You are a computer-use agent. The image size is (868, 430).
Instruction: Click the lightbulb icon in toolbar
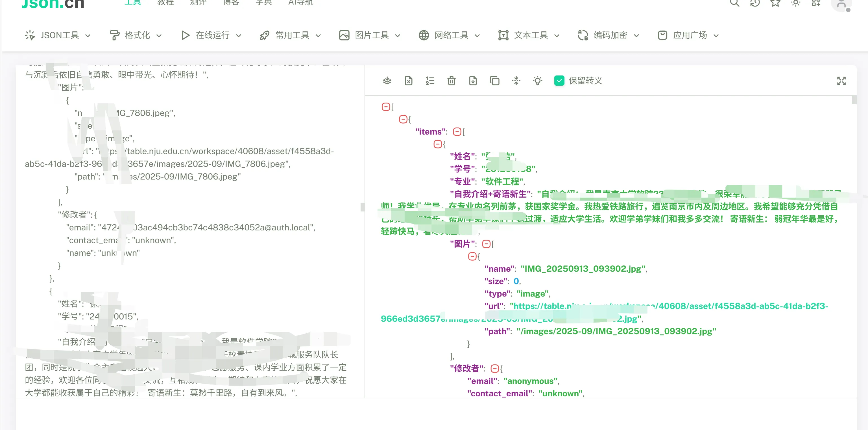tap(537, 81)
